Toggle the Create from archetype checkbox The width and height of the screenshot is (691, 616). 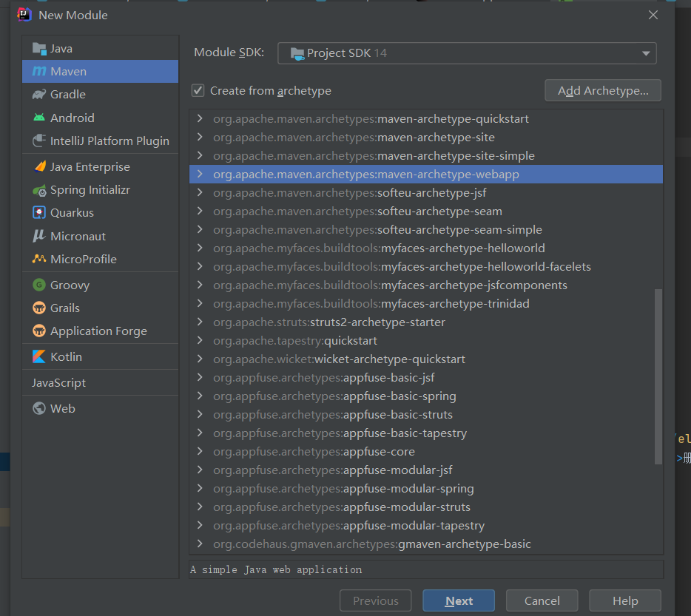tap(198, 91)
